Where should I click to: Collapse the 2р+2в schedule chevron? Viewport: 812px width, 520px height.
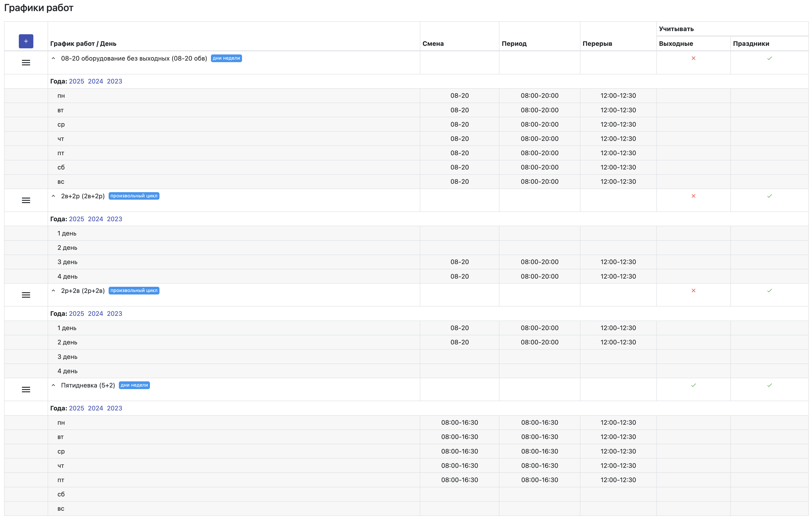53,291
